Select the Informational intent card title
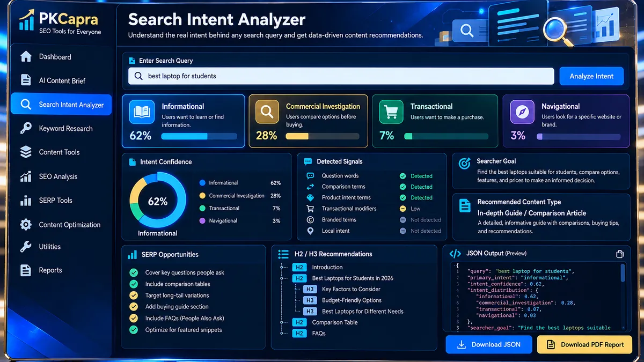Viewport: 644px width, 362px height. click(x=183, y=106)
